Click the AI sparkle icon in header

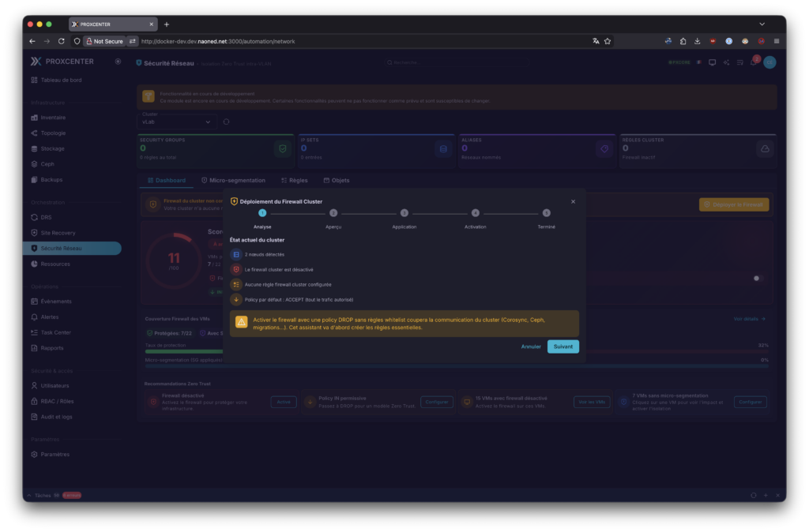click(x=726, y=62)
